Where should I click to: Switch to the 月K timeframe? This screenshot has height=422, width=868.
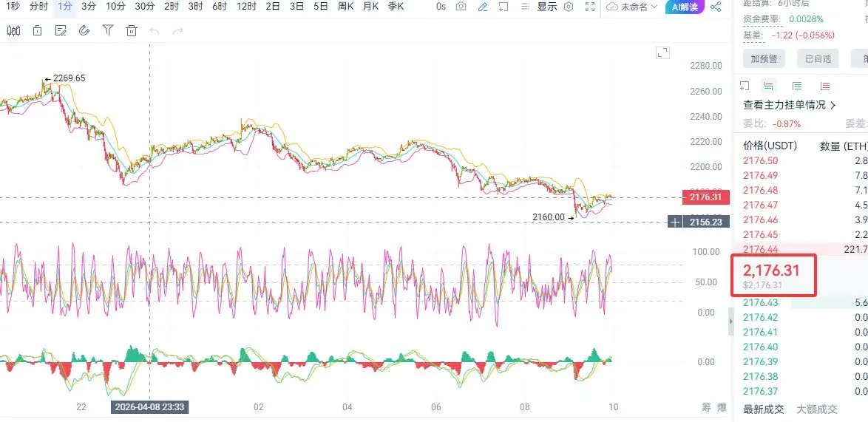click(371, 7)
